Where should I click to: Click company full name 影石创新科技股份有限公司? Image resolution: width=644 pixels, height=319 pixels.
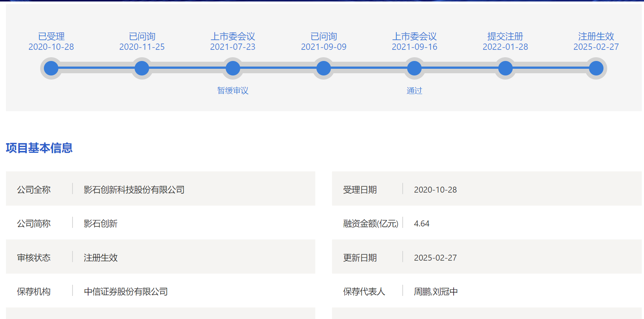(134, 190)
